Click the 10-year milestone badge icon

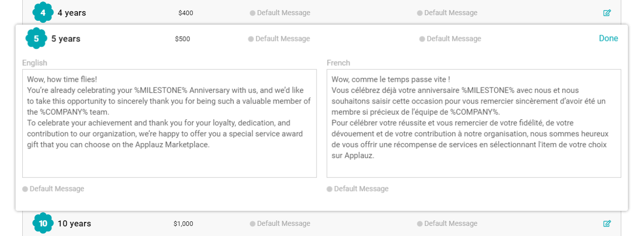pyautogui.click(x=43, y=223)
